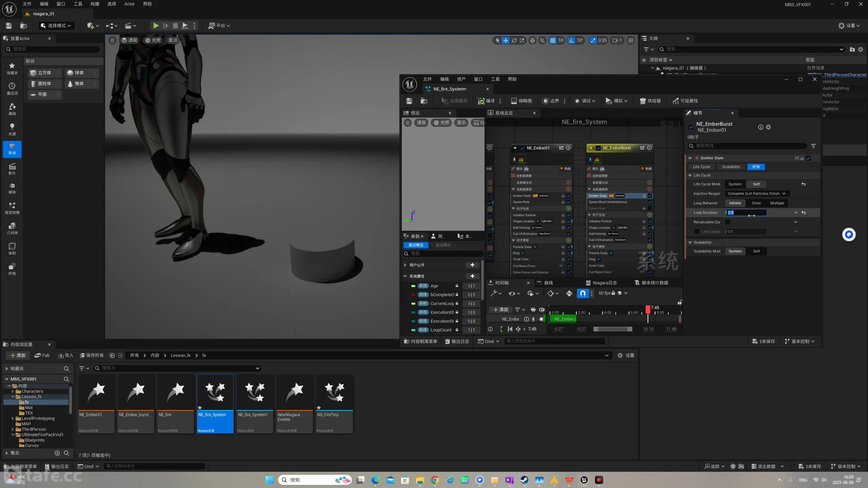Open the 调试 debug dropdown
Screen dimensions: 868x488
coord(585,101)
